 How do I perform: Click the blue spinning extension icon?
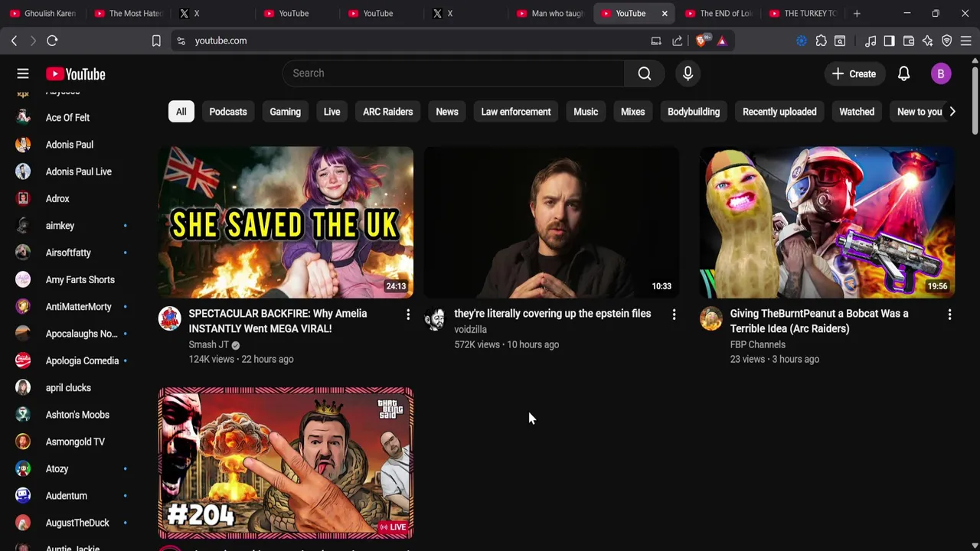[x=802, y=41]
